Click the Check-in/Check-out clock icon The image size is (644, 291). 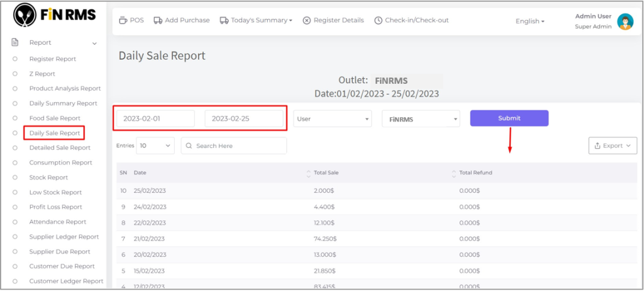coord(378,20)
